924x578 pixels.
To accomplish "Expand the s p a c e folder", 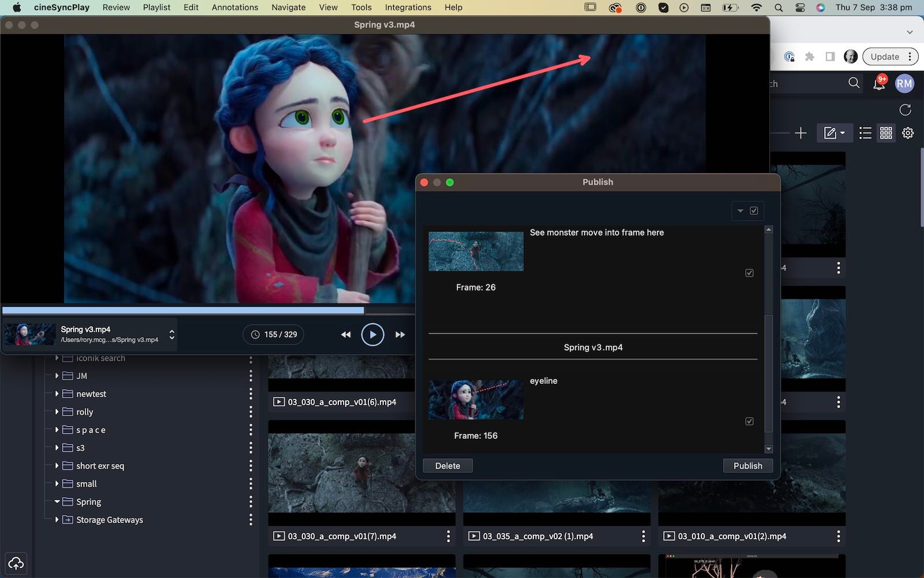I will coord(57,429).
